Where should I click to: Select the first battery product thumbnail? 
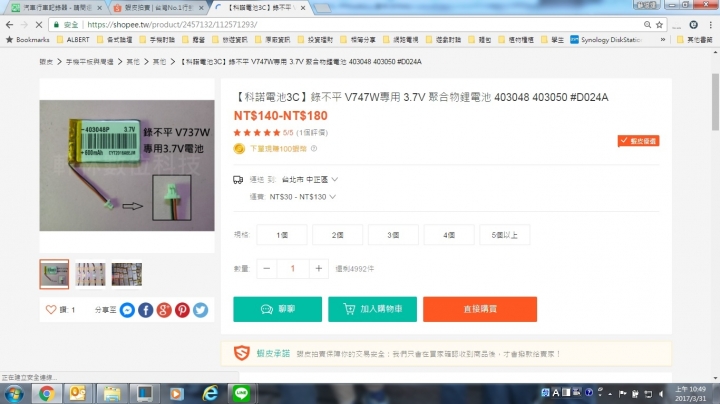pyautogui.click(x=54, y=274)
